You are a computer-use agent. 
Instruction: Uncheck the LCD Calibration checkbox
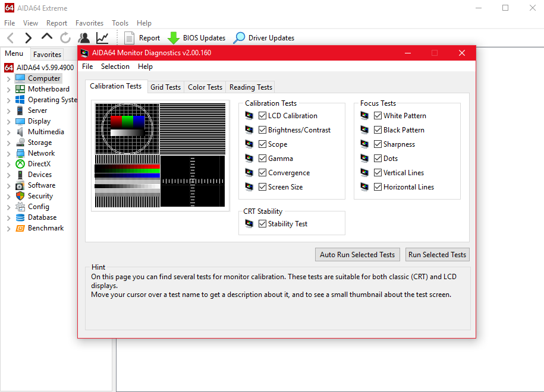pyautogui.click(x=263, y=116)
